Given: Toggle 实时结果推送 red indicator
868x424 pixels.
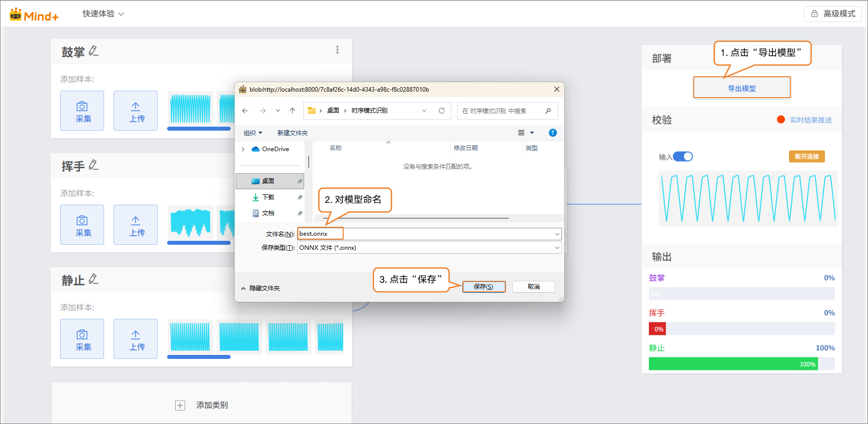Looking at the screenshot, I should pyautogui.click(x=780, y=120).
